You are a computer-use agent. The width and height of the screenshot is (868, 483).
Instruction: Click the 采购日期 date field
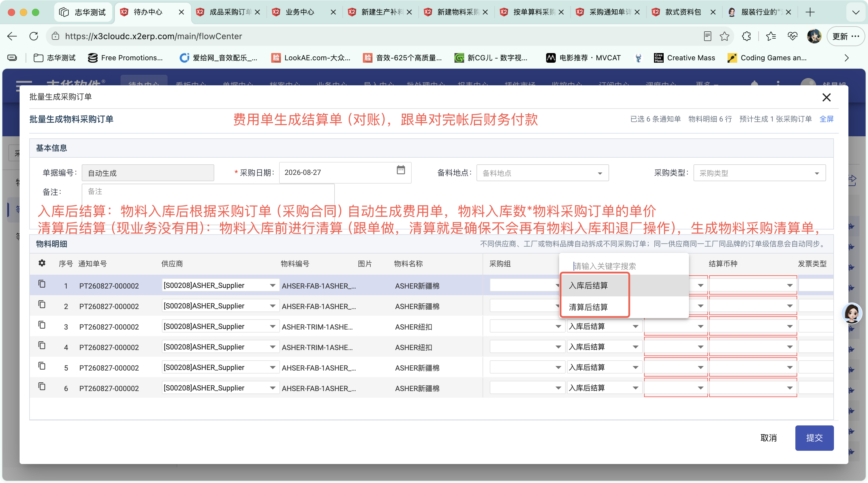pos(345,172)
